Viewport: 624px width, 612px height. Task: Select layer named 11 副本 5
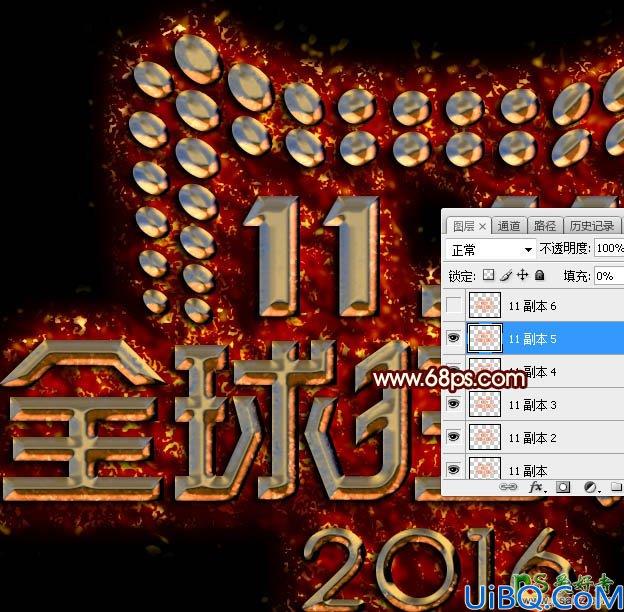tap(532, 339)
